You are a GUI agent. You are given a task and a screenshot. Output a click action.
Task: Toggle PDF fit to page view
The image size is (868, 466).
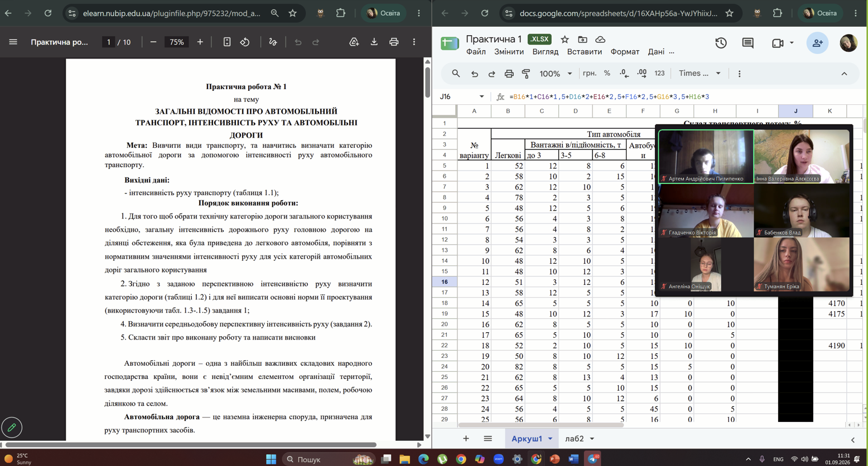pos(227,42)
